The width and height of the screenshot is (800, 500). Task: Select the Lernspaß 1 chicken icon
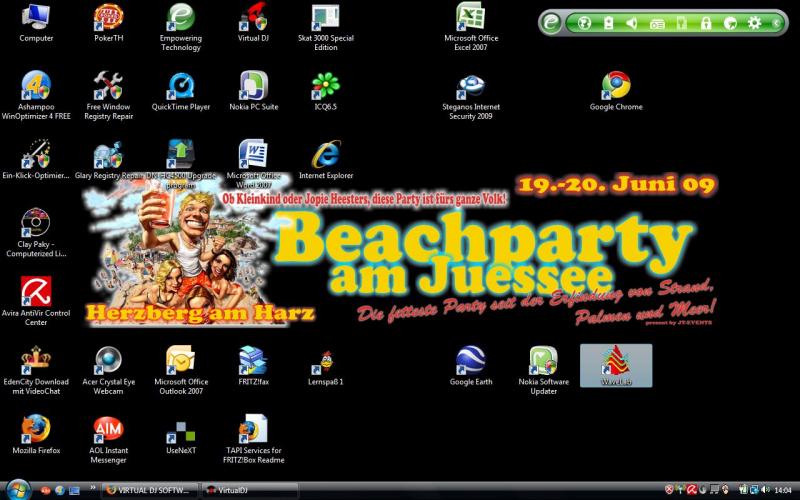pos(326,367)
